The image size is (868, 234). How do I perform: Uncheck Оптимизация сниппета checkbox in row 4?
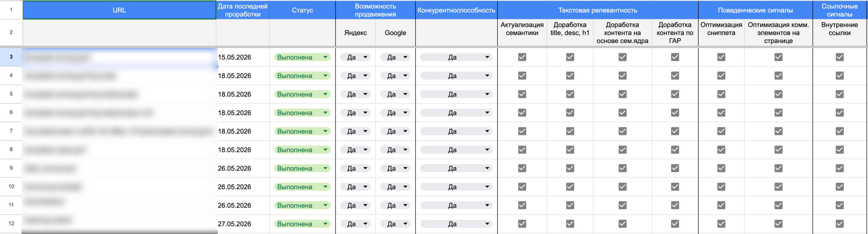(x=721, y=75)
